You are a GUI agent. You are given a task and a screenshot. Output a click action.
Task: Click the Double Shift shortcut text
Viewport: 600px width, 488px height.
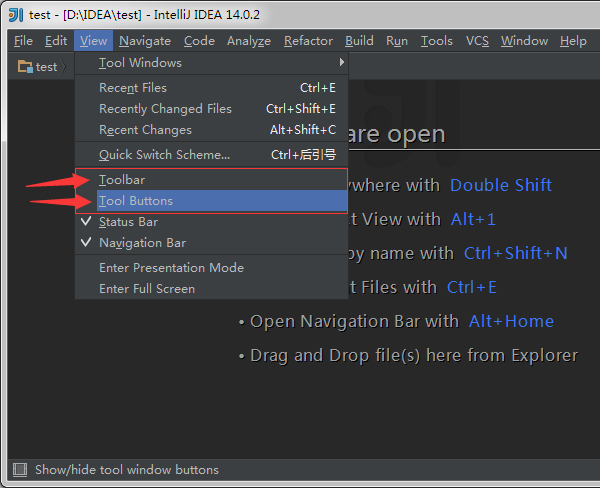tap(501, 185)
